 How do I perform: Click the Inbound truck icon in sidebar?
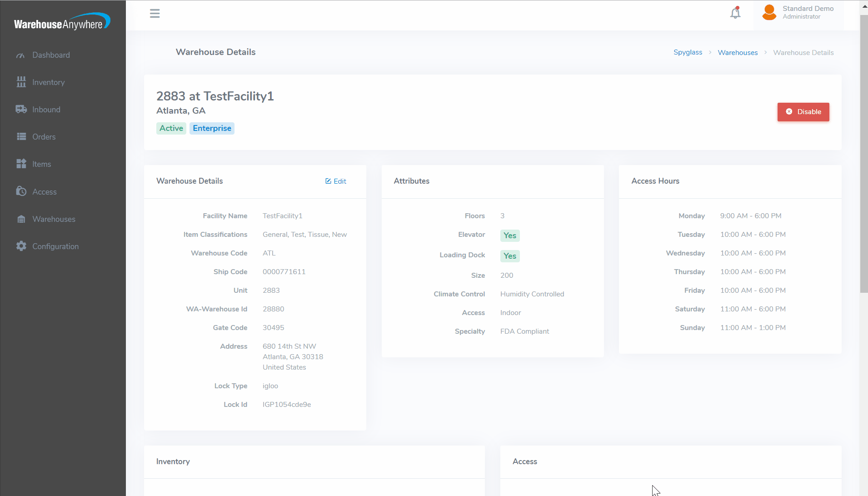pyautogui.click(x=21, y=110)
